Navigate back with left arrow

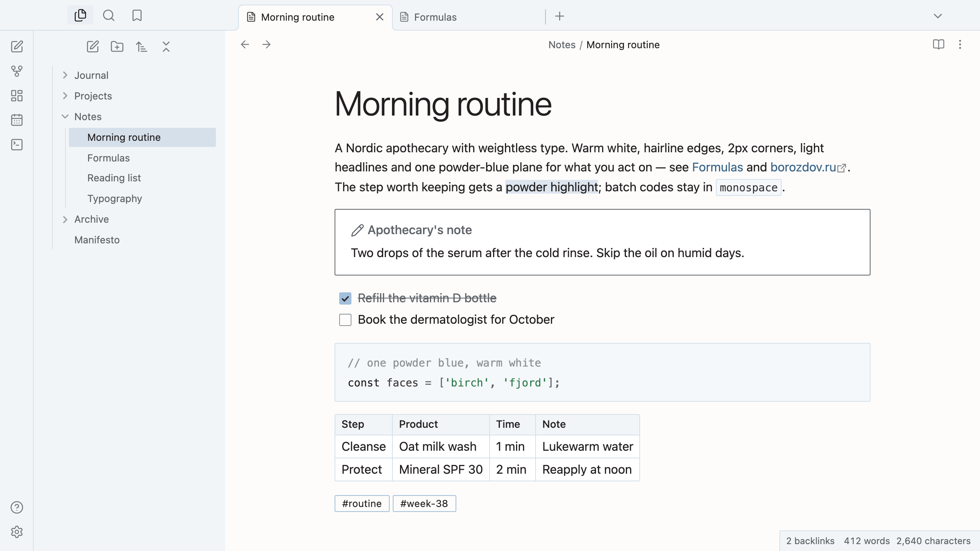pyautogui.click(x=245, y=44)
